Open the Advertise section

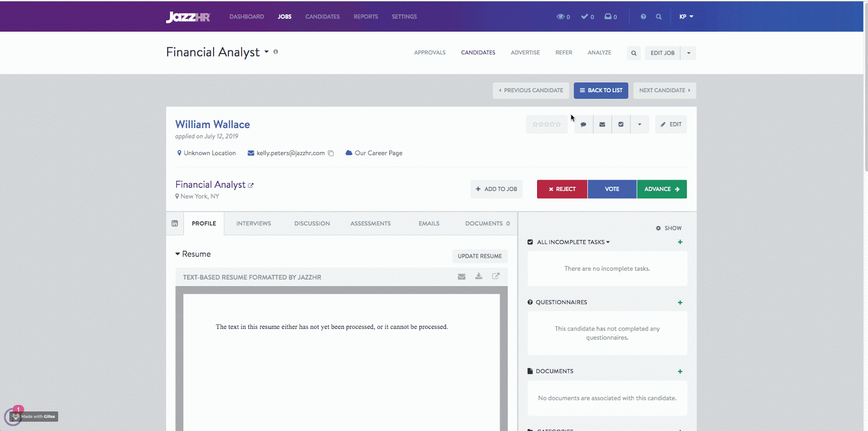tap(525, 53)
